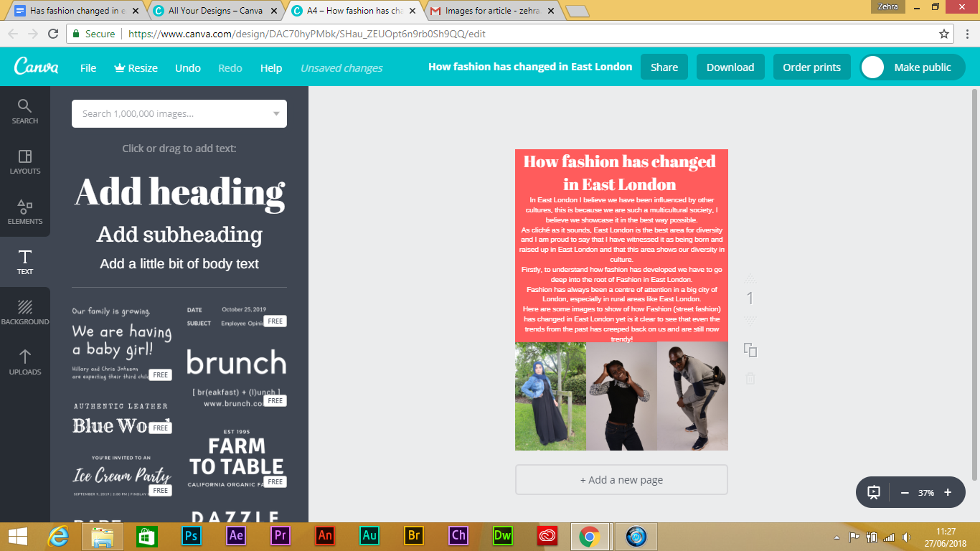Screen dimensions: 980x551
Task: Open File Explorer from the taskbar
Action: 103,536
